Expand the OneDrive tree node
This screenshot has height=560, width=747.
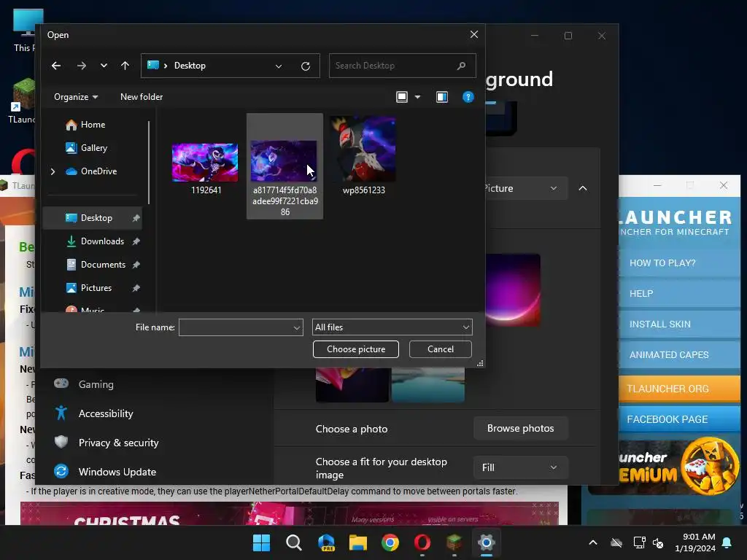[53, 171]
